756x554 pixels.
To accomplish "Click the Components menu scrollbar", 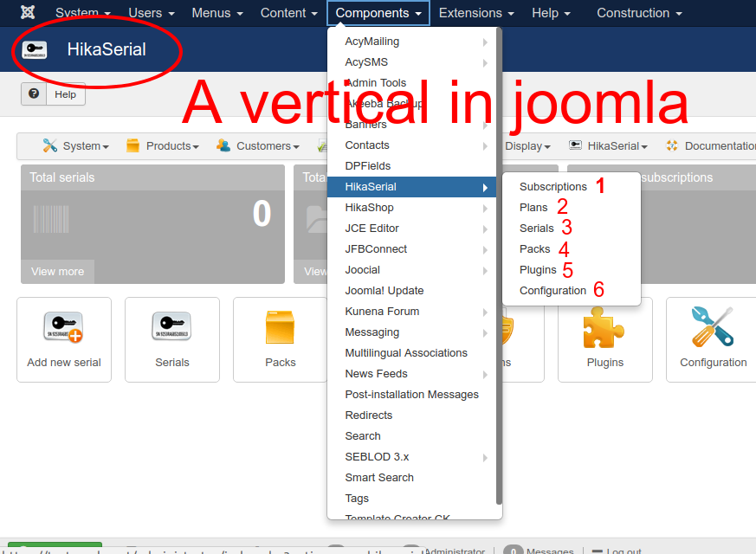I will 499,267.
